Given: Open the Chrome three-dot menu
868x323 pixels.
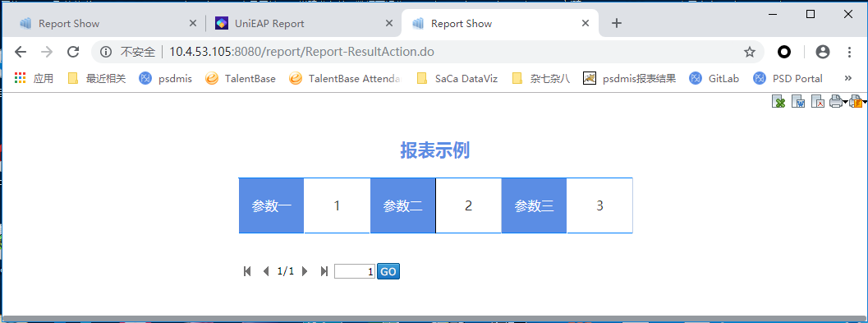Looking at the screenshot, I should pos(850,52).
